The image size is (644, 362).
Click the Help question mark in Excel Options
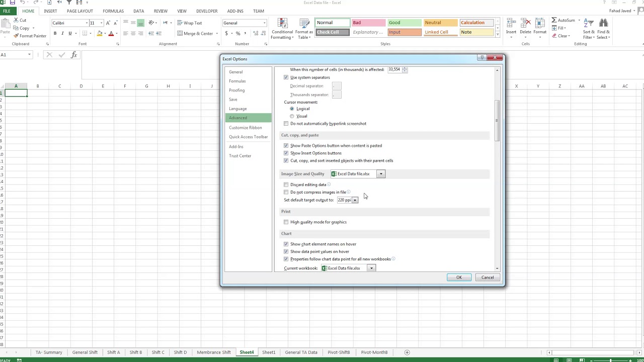click(x=482, y=58)
